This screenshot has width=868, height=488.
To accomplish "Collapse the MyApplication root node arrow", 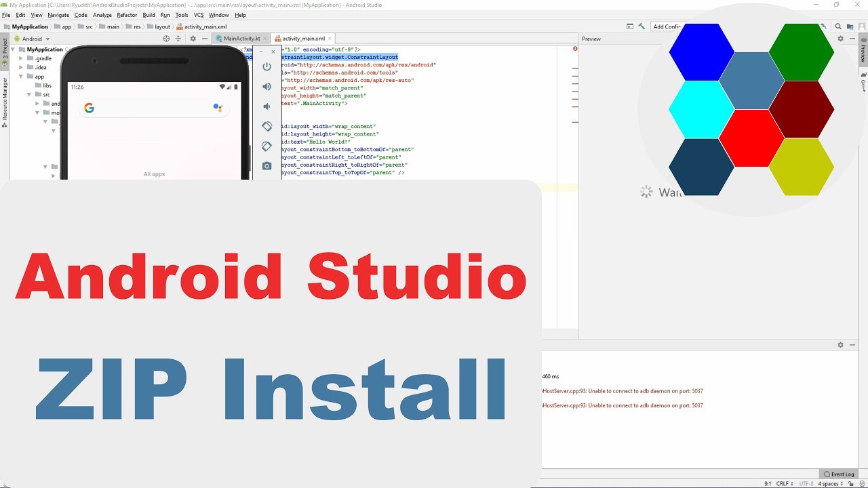I will point(13,49).
